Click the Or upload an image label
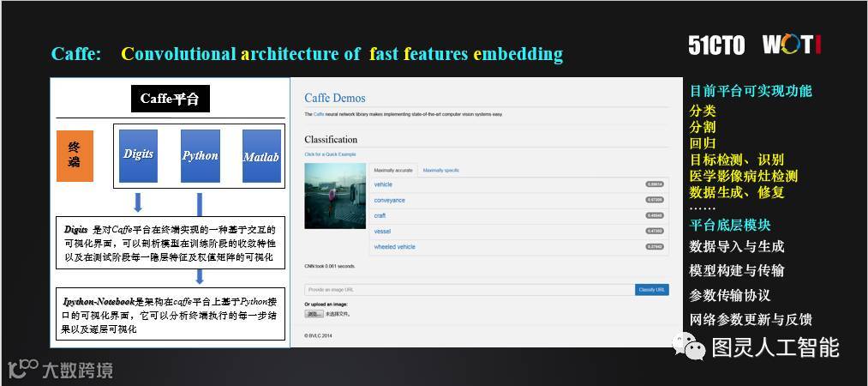 tap(326, 304)
